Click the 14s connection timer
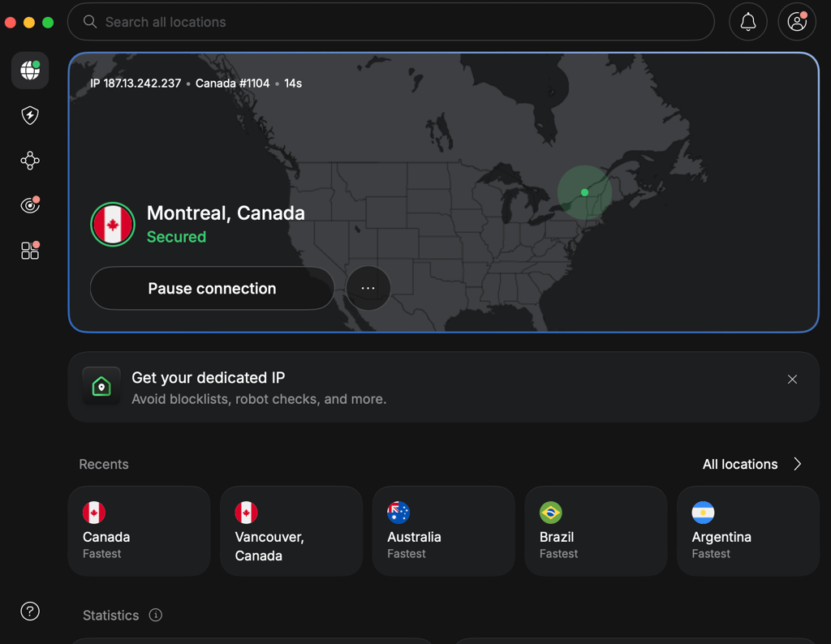This screenshot has height=644, width=831. pyautogui.click(x=293, y=84)
